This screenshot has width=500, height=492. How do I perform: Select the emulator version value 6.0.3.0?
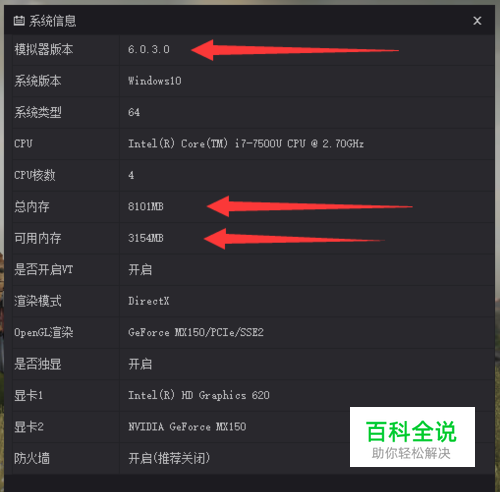point(149,49)
